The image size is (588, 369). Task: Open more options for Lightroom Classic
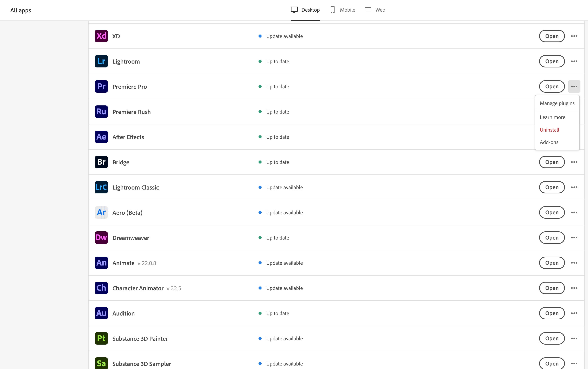coord(574,187)
